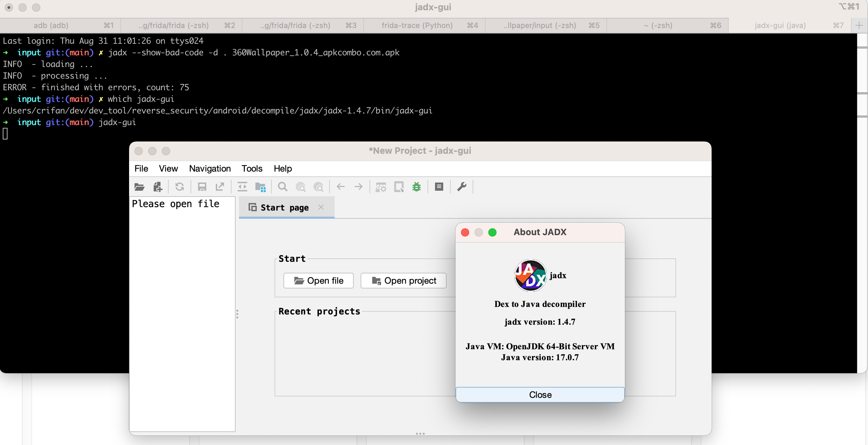Toggle the flatten packages icon

(261, 187)
